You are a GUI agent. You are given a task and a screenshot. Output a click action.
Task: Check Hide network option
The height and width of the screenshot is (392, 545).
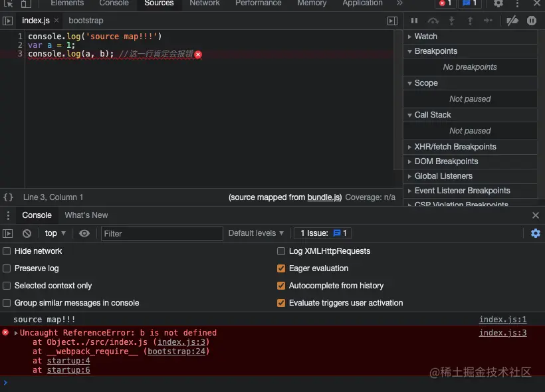(7, 251)
